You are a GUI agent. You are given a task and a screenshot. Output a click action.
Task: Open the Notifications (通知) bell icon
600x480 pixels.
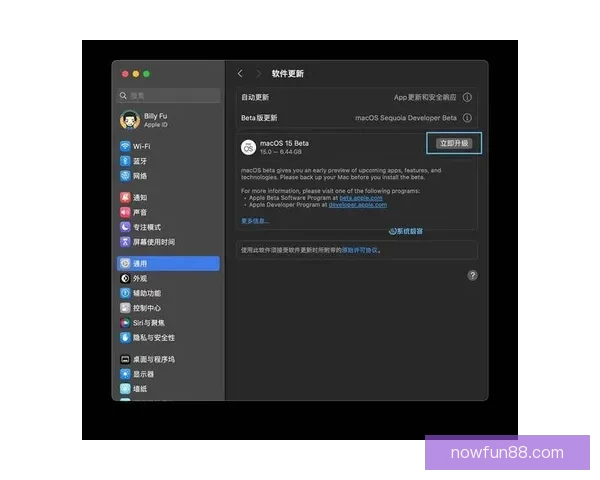[x=125, y=198]
